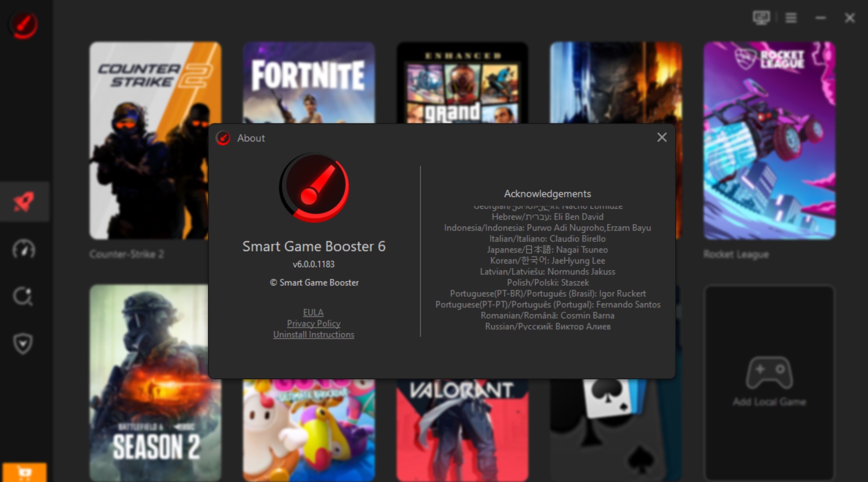Click the Korean: JaeHyung Lee line
This screenshot has width=868, height=482.
click(x=547, y=261)
